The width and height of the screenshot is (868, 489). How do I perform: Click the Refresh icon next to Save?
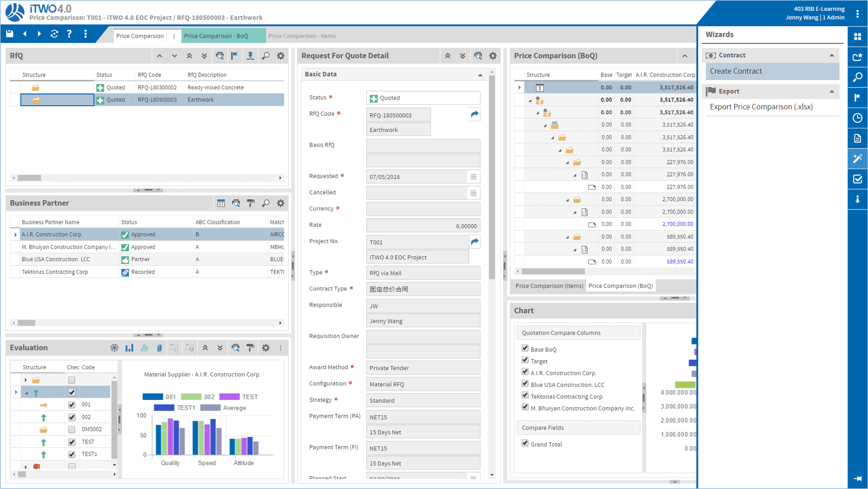(x=54, y=34)
